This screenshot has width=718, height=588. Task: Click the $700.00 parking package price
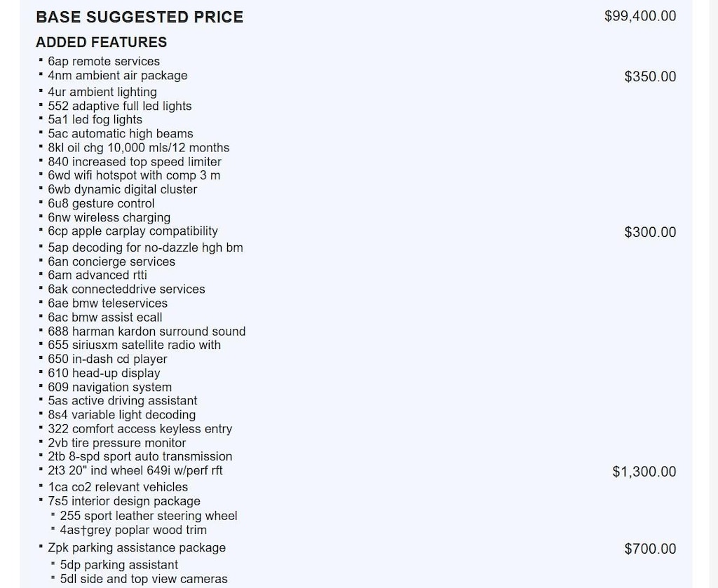[650, 549]
